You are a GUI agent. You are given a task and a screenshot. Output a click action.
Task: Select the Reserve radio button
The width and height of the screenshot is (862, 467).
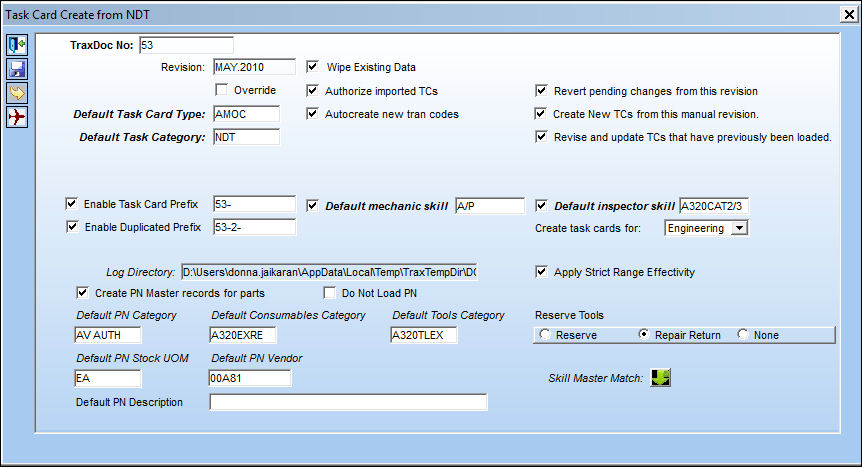pos(545,334)
